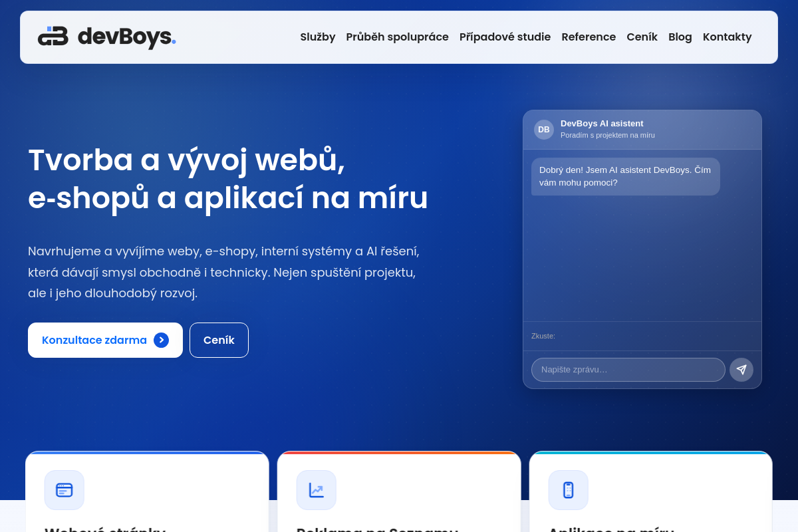Click the Ceník button in the hero section
The image size is (798, 532).
click(x=219, y=340)
